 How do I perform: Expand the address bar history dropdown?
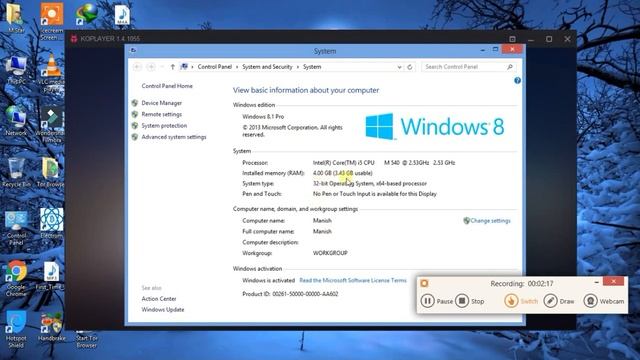coord(399,67)
